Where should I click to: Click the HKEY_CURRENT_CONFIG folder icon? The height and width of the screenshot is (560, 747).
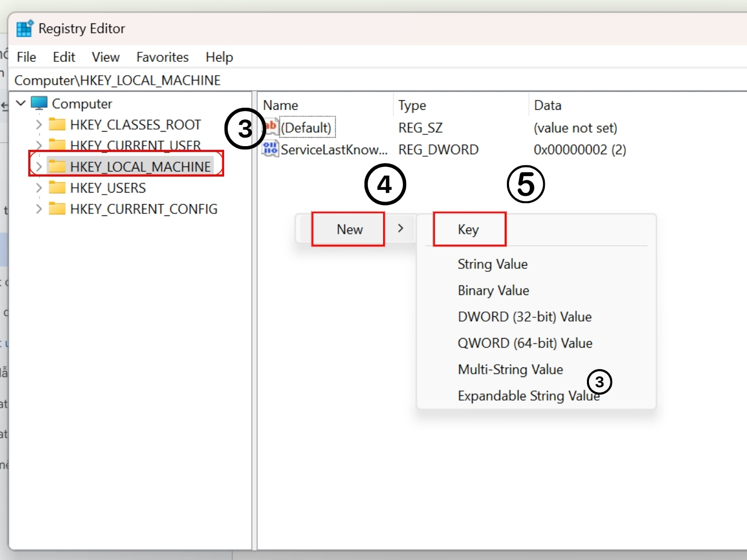coord(57,209)
